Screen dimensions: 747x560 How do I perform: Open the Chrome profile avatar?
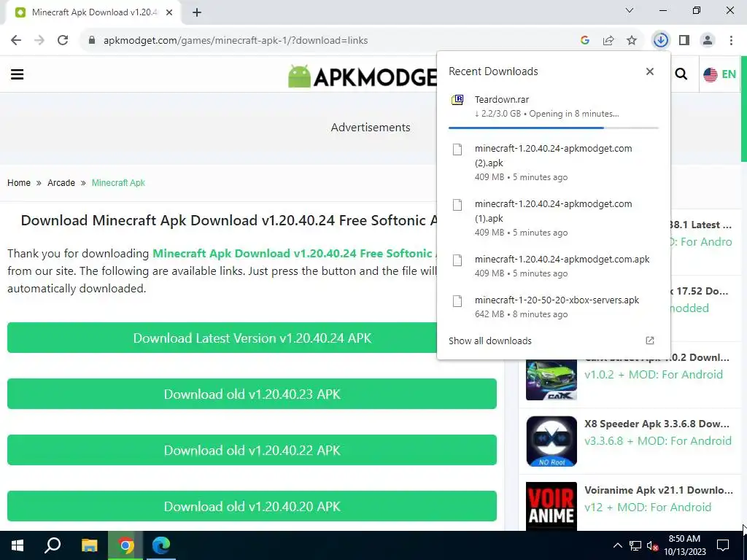[x=708, y=41]
